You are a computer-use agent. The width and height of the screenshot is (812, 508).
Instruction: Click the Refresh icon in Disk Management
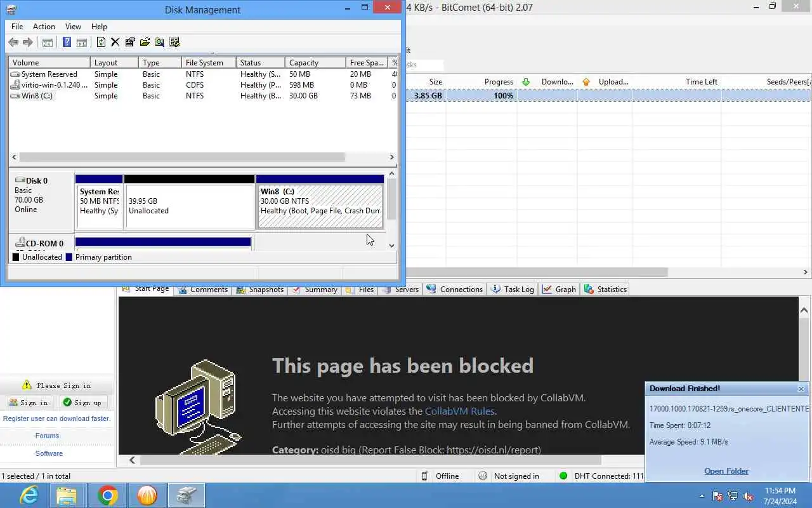[101, 43]
